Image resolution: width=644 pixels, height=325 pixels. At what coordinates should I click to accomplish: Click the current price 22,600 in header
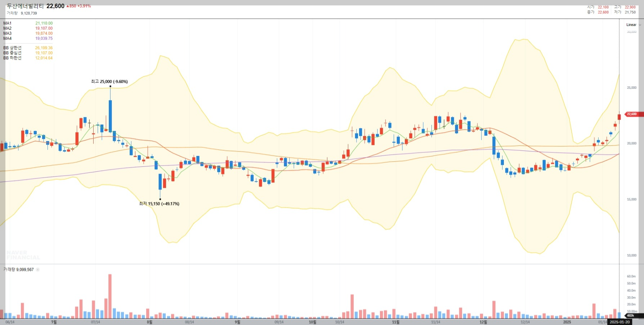(55, 6)
